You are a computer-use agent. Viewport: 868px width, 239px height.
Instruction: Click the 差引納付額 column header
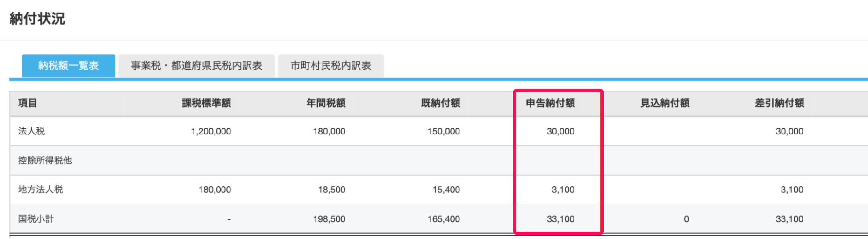[779, 103]
